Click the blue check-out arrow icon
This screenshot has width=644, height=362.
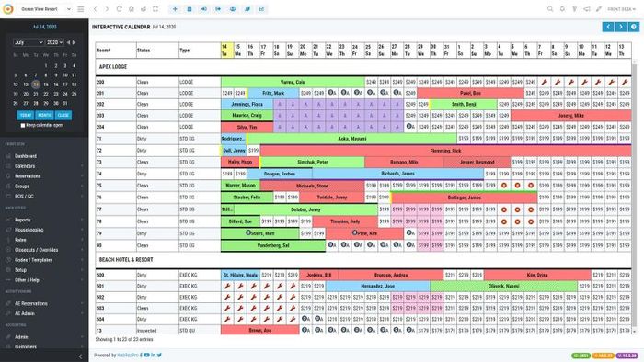[218, 9]
